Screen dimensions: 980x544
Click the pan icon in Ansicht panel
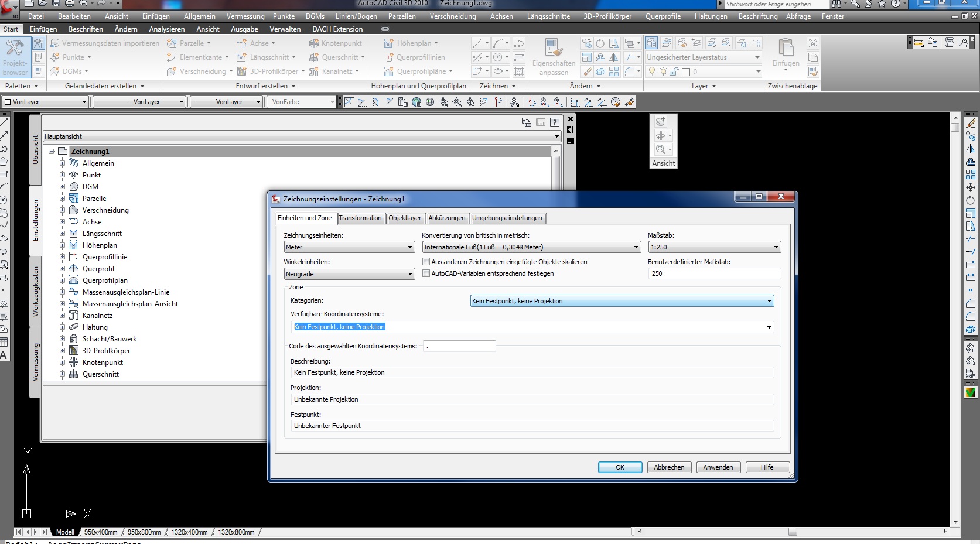click(x=661, y=135)
